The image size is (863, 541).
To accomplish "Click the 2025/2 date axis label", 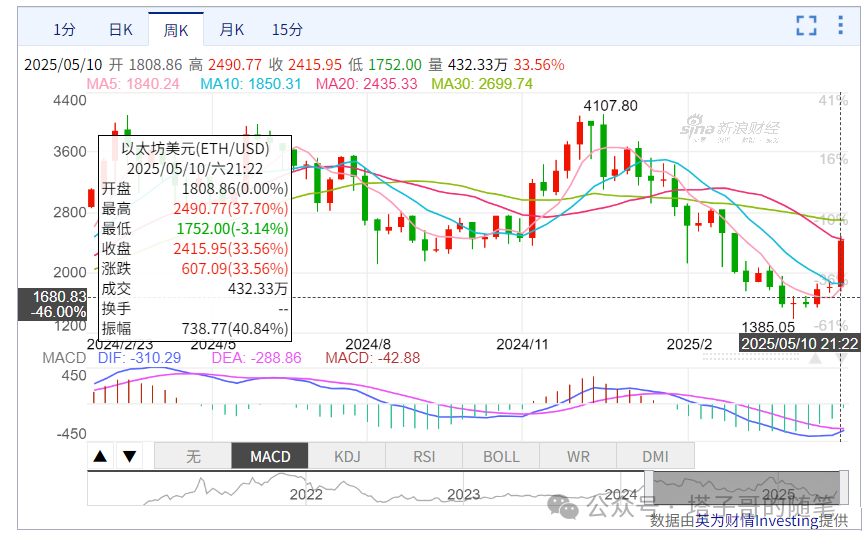I will pyautogui.click(x=689, y=345).
